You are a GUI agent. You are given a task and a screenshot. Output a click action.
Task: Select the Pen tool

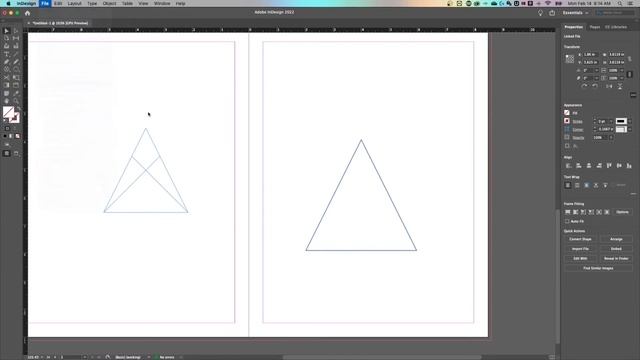6,62
